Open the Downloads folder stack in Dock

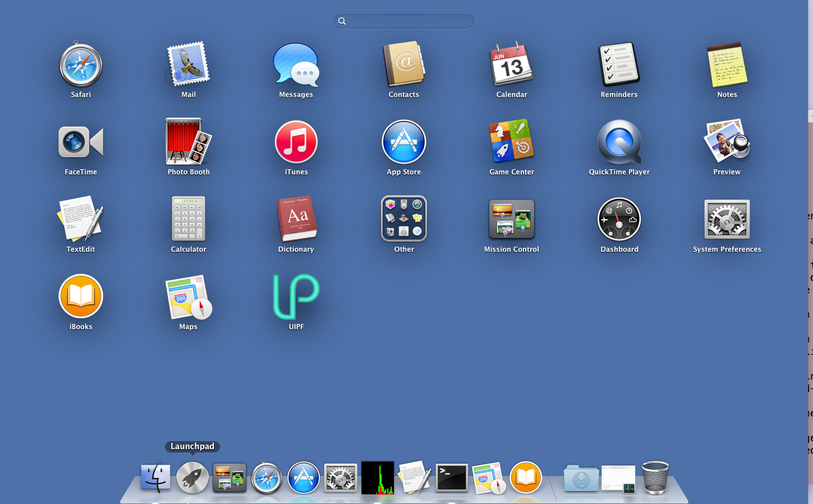tap(581, 478)
